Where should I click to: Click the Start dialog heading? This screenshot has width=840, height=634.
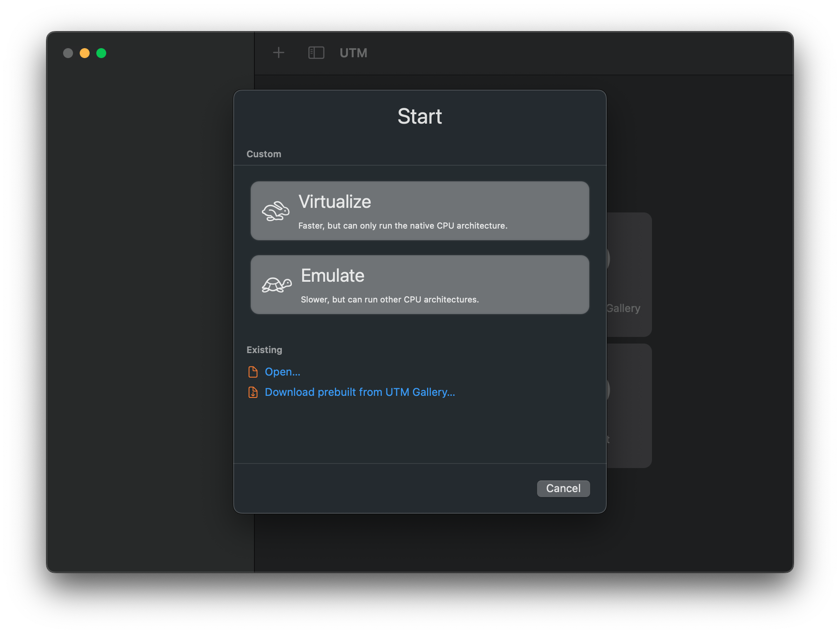tap(420, 116)
